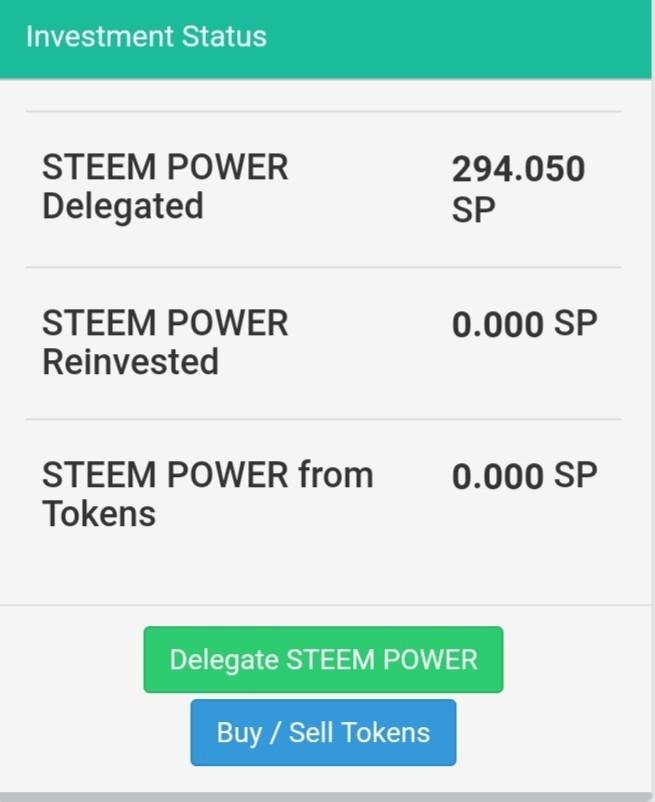Select the STEEM POWER Reinvested label
This screenshot has width=655, height=802.
click(x=165, y=342)
